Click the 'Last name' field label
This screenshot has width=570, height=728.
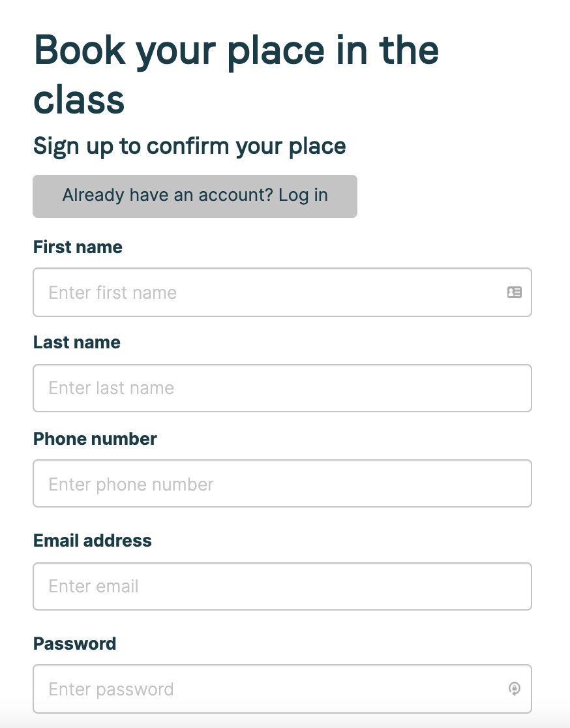tap(76, 342)
